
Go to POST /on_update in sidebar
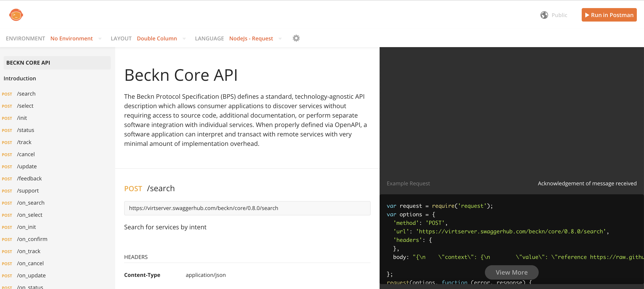(24, 276)
